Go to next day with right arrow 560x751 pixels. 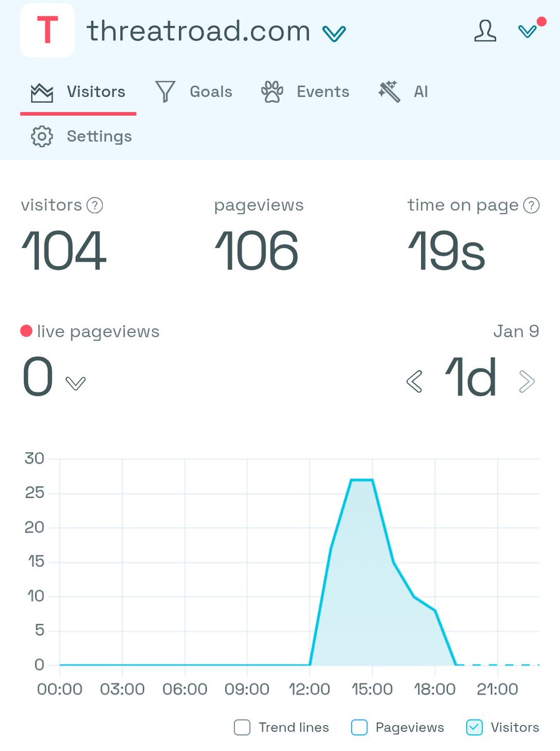pos(527,381)
